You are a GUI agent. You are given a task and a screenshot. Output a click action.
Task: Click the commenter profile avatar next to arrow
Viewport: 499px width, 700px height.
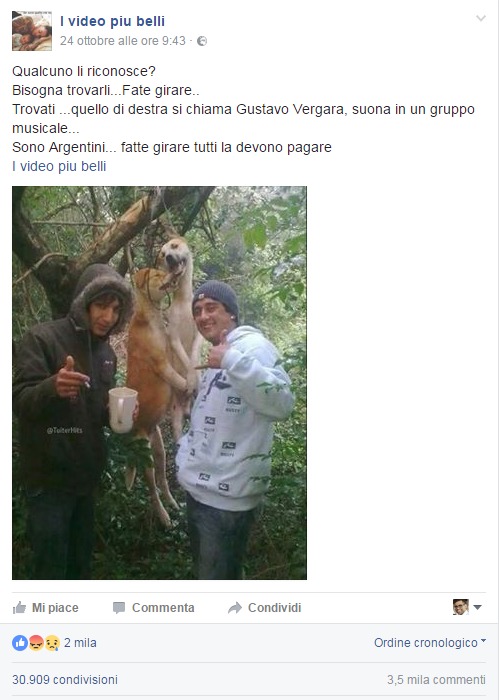(461, 607)
